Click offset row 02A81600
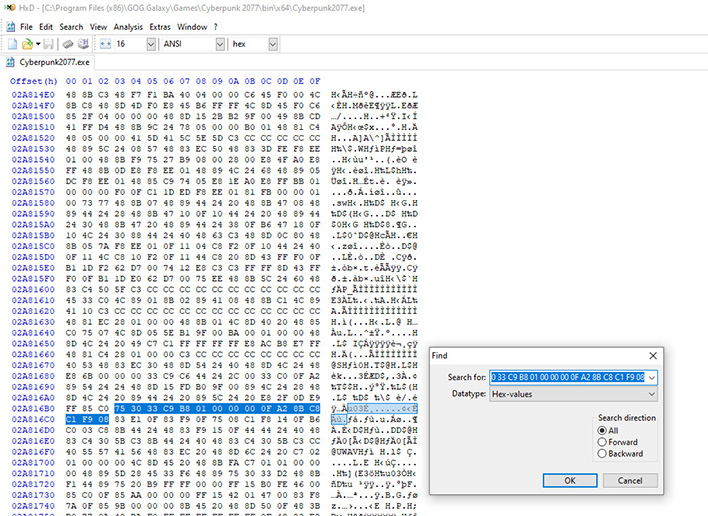This screenshot has width=708, height=516. [33, 289]
